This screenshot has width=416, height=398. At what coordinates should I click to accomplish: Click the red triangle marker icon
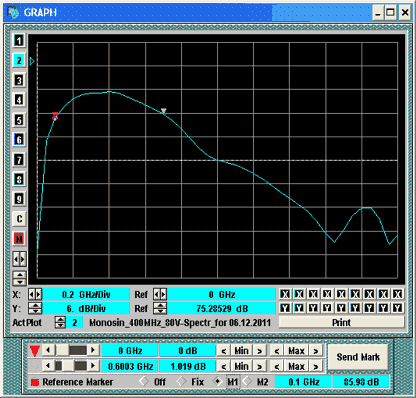coord(35,351)
